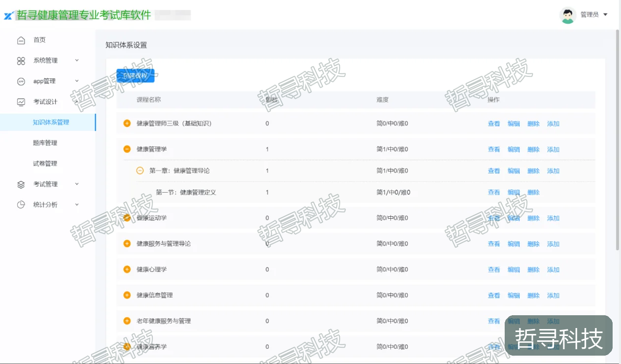Click the 考试管理 layers icon
621x364 pixels.
click(21, 184)
